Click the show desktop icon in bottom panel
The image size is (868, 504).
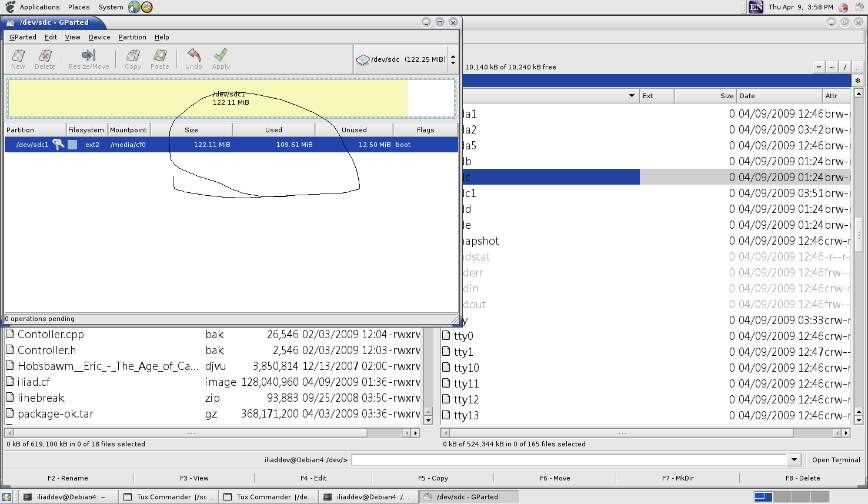(7, 497)
